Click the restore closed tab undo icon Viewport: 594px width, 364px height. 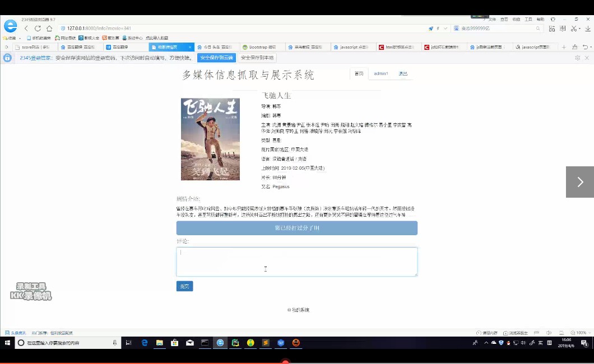pos(585,47)
